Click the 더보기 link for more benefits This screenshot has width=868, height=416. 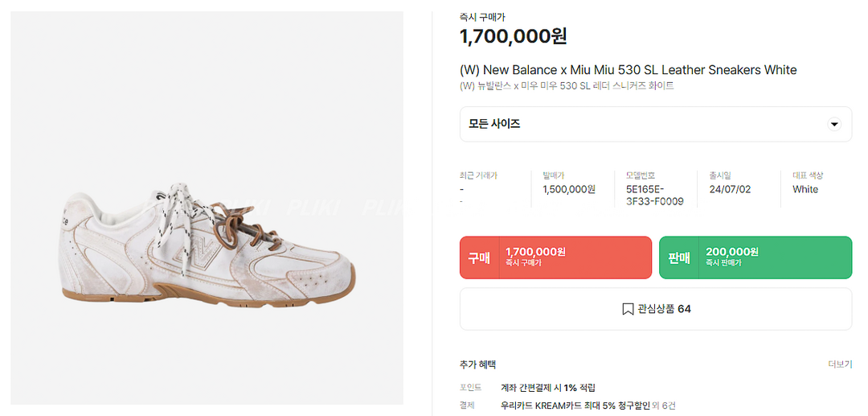(x=840, y=365)
